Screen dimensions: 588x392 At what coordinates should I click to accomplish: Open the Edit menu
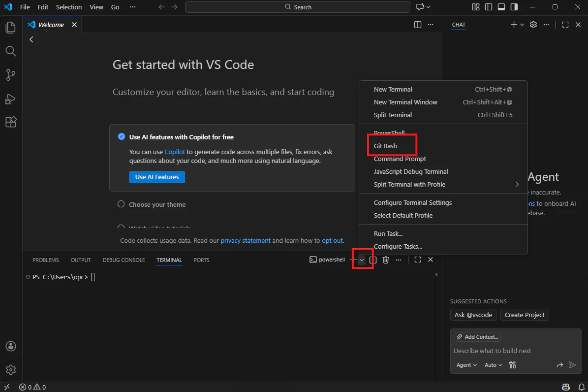pos(43,7)
